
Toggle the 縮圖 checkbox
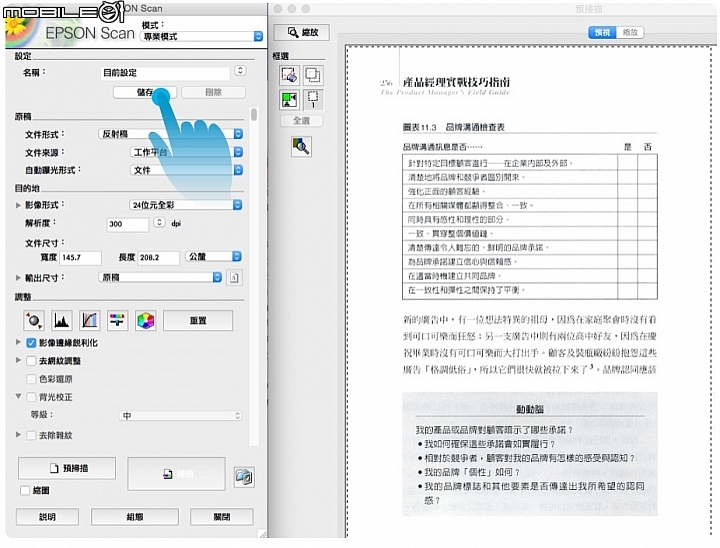pyautogui.click(x=25, y=490)
